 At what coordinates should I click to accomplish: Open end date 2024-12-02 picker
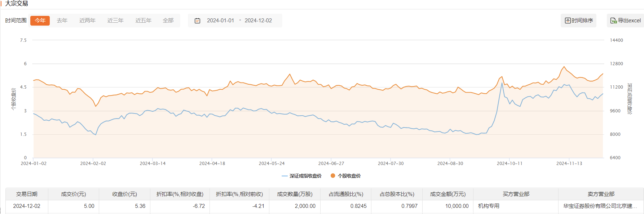[x=258, y=21]
